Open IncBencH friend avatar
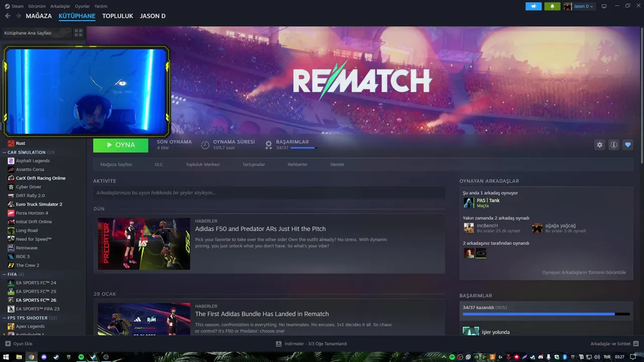The height and width of the screenshot is (362, 644). (x=468, y=228)
